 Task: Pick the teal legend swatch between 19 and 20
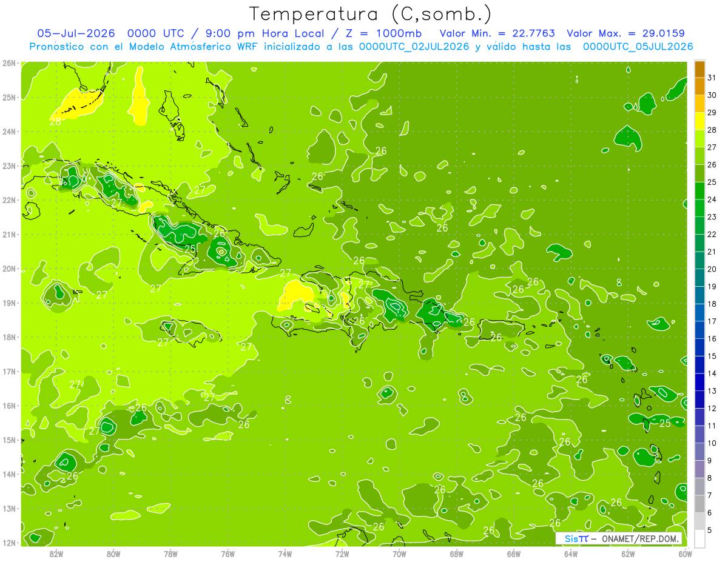700,278
